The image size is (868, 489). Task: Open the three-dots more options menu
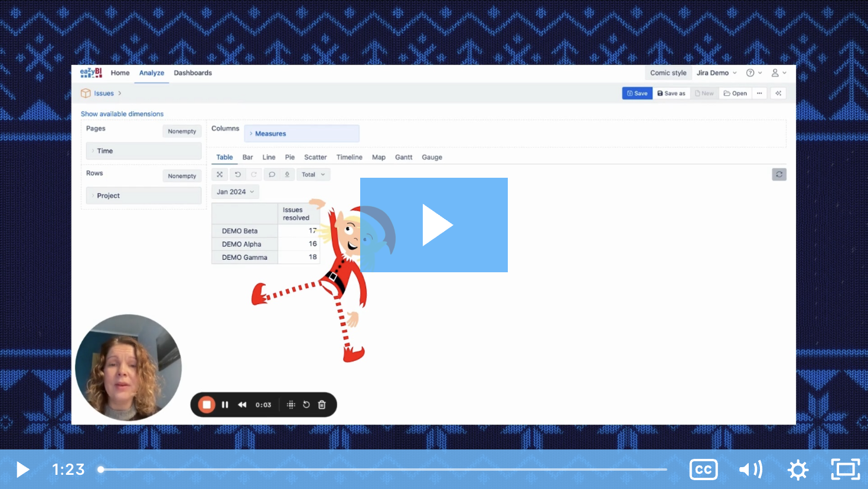point(759,93)
